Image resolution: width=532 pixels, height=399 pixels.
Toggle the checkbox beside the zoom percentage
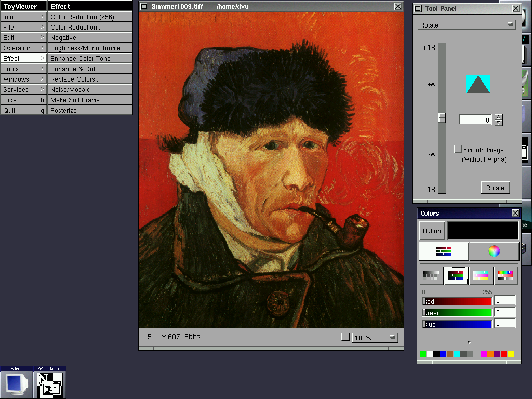[345, 337]
